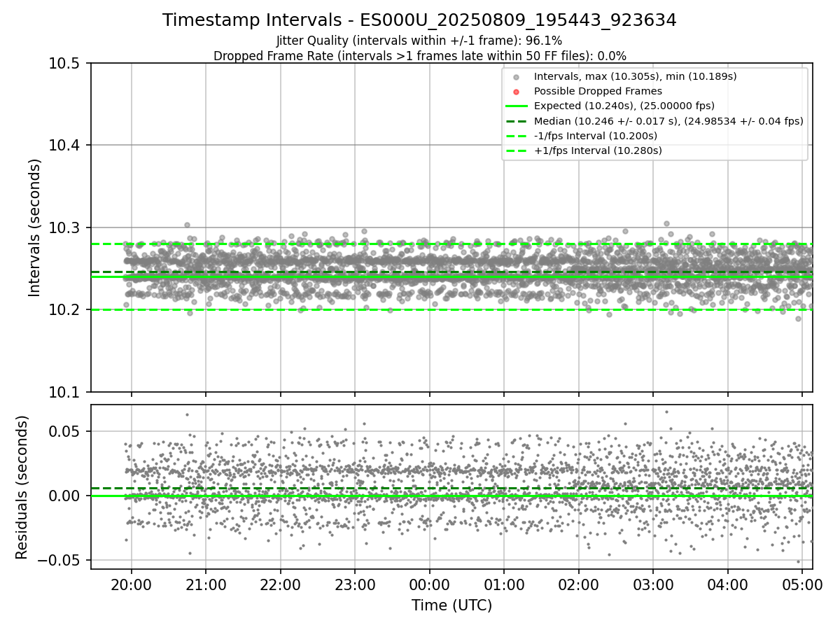
Task: Click the 23:00 time tick label
Action: point(355,584)
